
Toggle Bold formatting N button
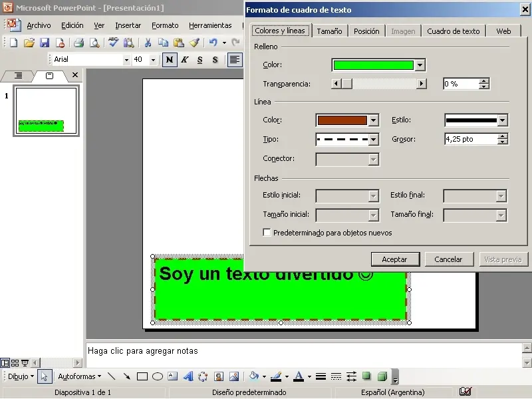170,60
